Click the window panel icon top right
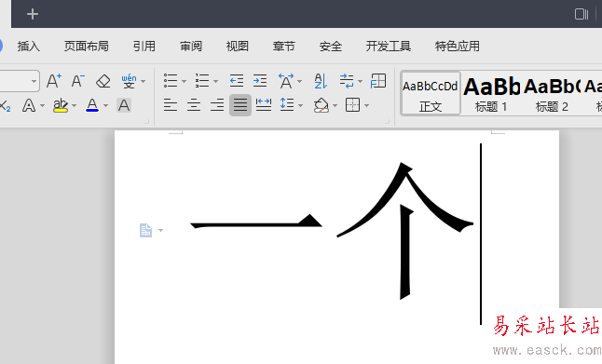 (581, 14)
